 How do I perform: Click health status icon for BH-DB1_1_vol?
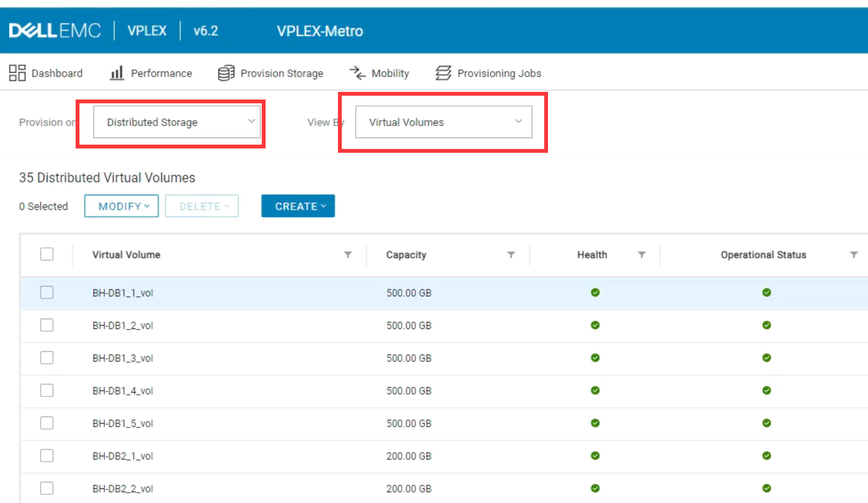[x=595, y=293]
